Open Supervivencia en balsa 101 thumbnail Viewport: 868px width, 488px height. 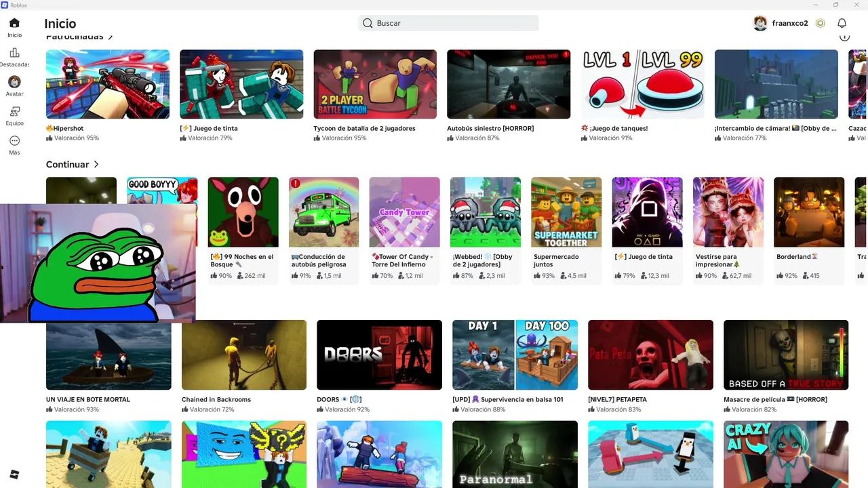(515, 355)
